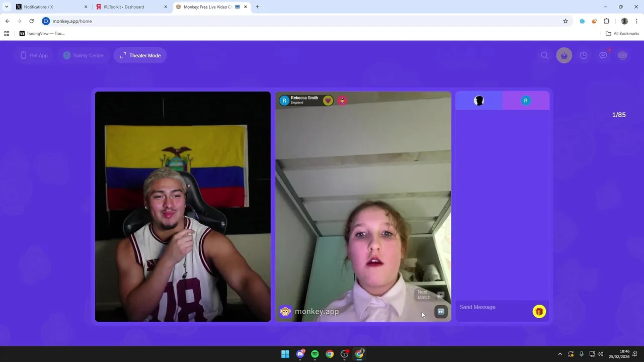Open Discord from the taskbar
644x362 pixels.
point(300,354)
